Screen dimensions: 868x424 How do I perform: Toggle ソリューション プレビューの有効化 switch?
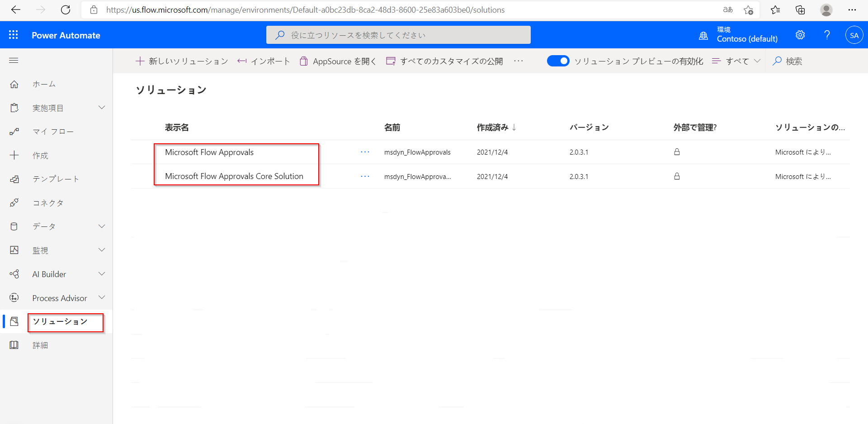(558, 61)
